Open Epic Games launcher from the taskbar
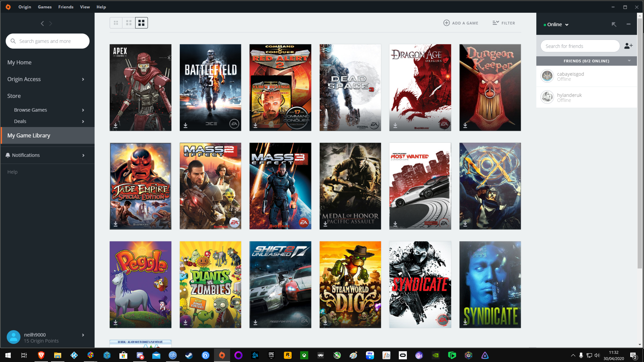This screenshot has height=362, width=644. [271, 355]
